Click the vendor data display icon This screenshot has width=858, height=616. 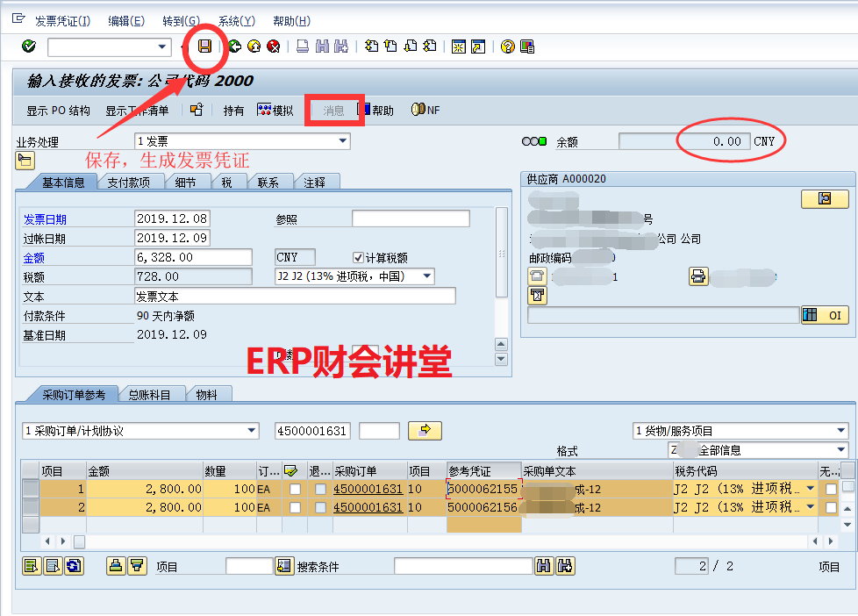(x=824, y=199)
